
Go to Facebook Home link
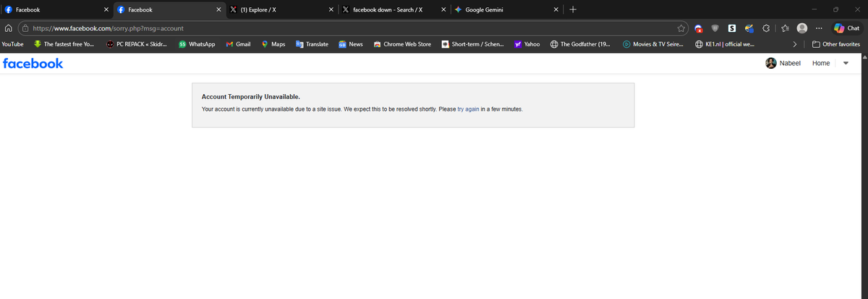pyautogui.click(x=821, y=64)
